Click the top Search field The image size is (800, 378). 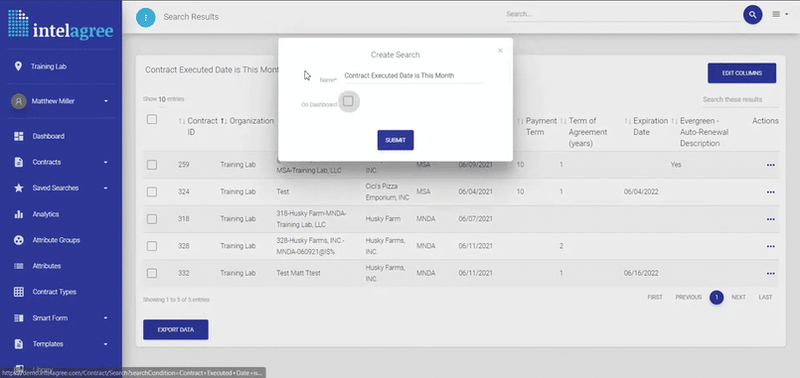(622, 14)
